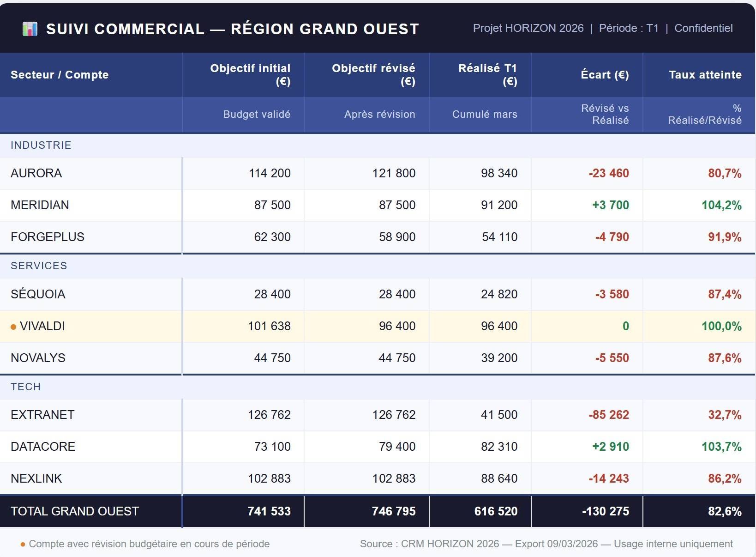Click the bar chart icon in the title
756x557 pixels.
pos(30,29)
